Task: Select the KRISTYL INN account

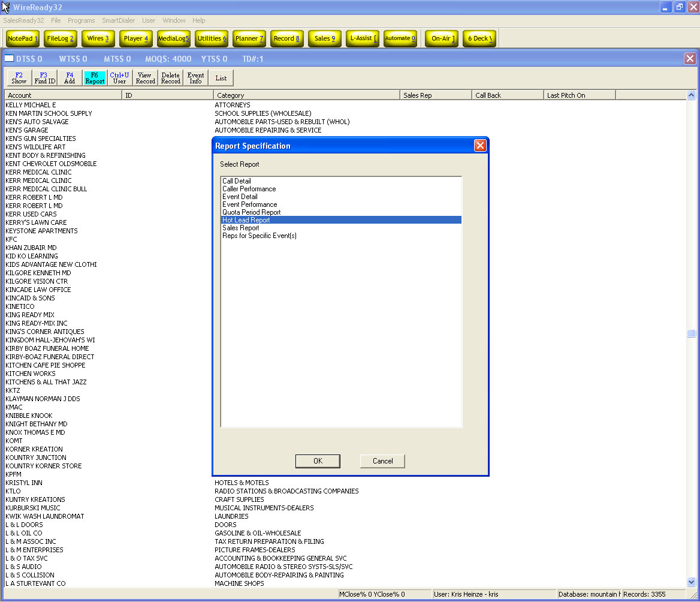Action: coord(24,483)
